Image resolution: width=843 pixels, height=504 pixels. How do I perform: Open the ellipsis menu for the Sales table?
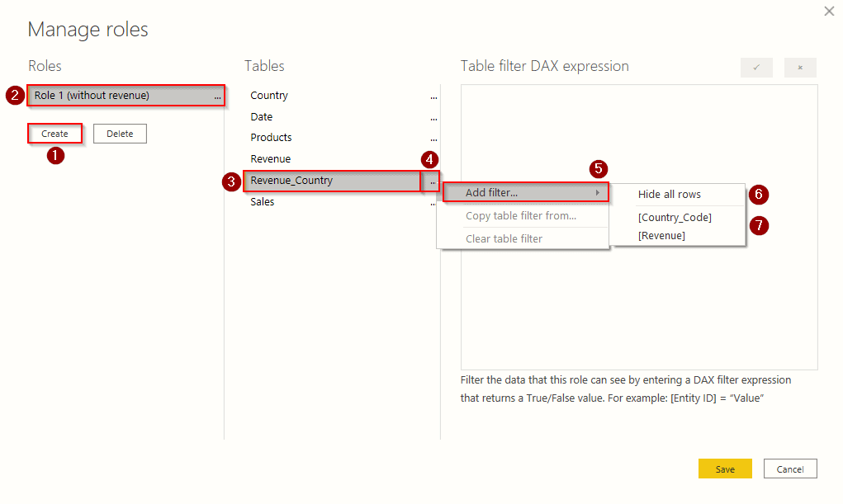pos(433,201)
